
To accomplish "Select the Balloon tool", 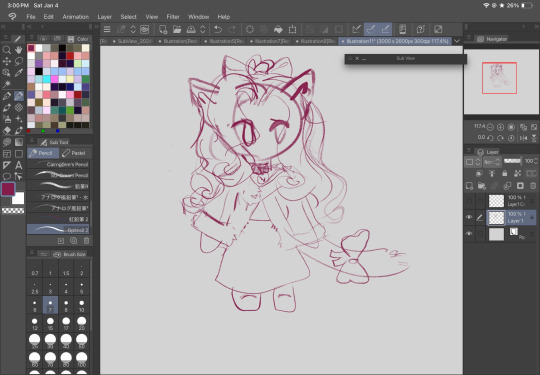I will coord(7,177).
